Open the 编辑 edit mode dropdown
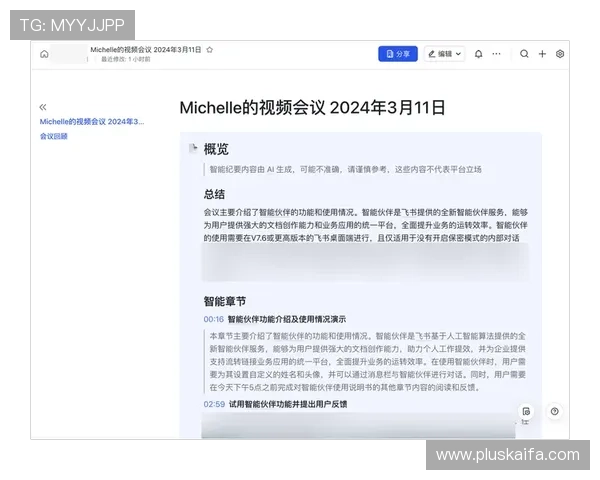 [444, 54]
